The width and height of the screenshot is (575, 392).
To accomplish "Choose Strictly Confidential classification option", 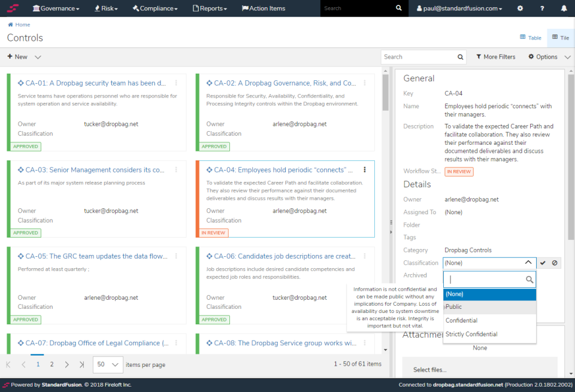I will coord(489,334).
